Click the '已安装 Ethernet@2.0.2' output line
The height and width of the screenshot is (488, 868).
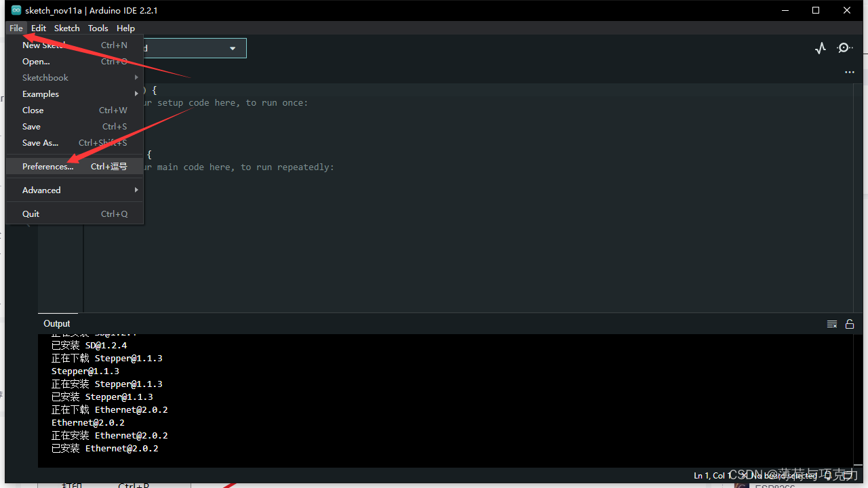[x=104, y=448]
